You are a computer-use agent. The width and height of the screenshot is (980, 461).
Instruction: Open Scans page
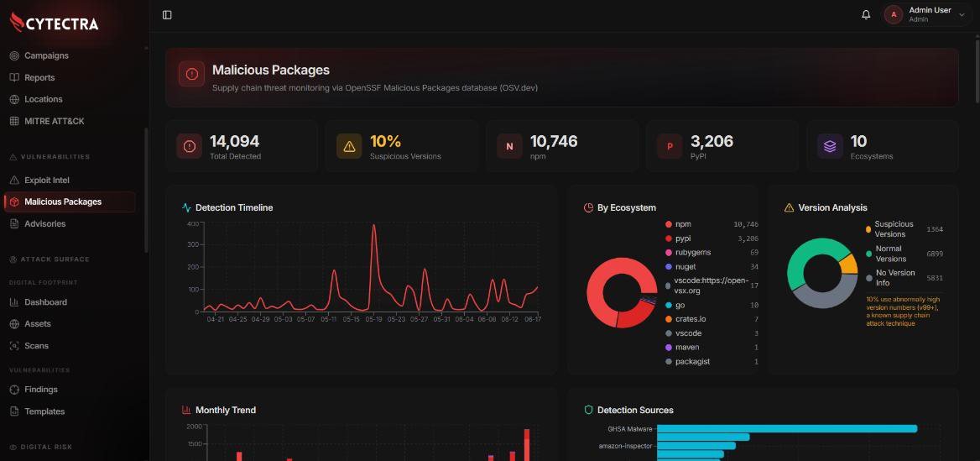click(x=36, y=346)
